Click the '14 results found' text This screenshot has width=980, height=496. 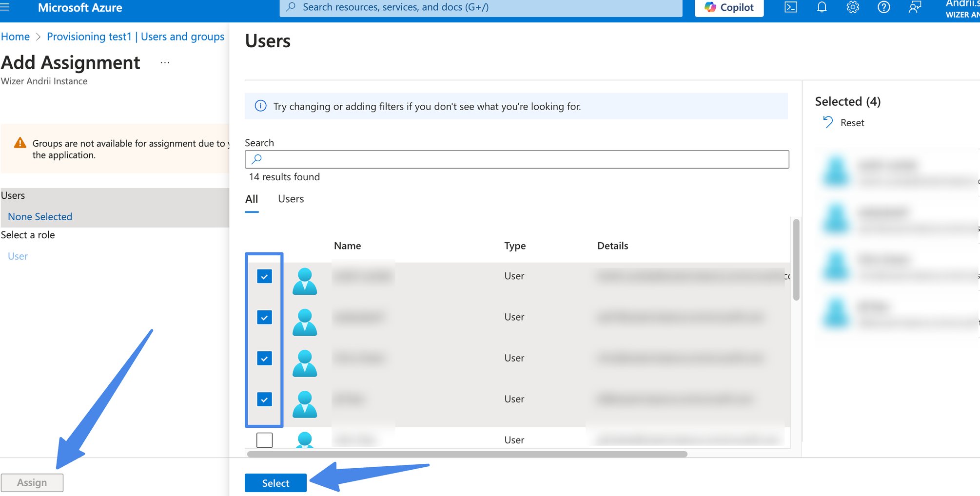pyautogui.click(x=284, y=177)
